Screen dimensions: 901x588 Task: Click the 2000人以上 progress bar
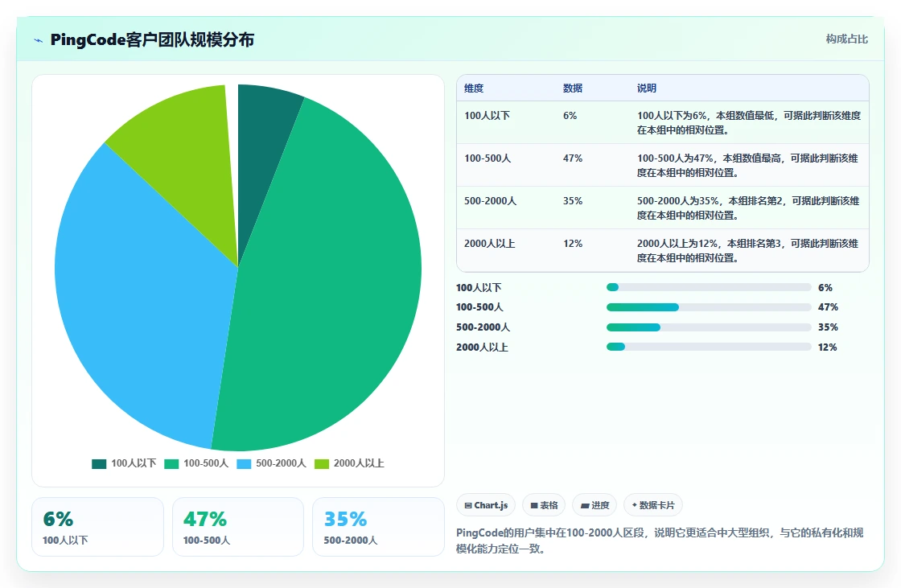[x=709, y=347]
